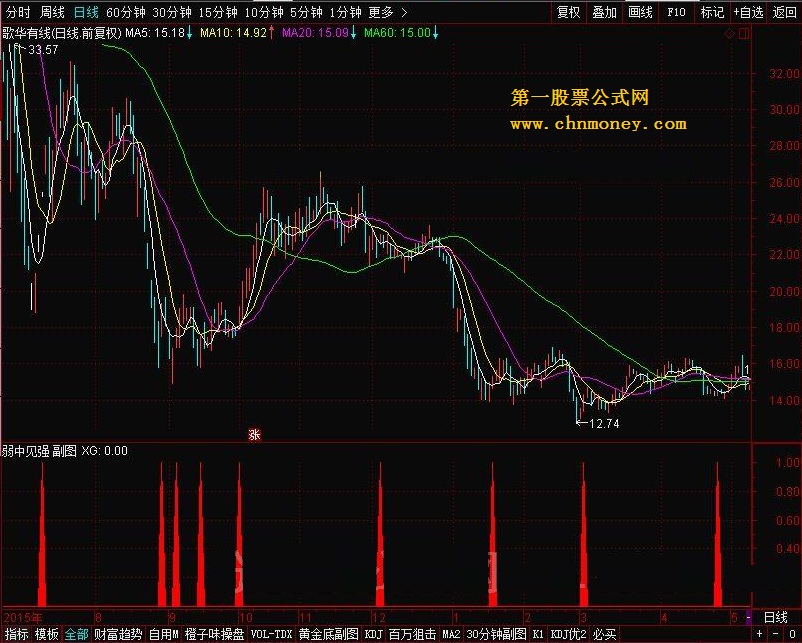Click the month 12 timeline marker
Viewport: 802px width, 643px height.
(x=378, y=617)
